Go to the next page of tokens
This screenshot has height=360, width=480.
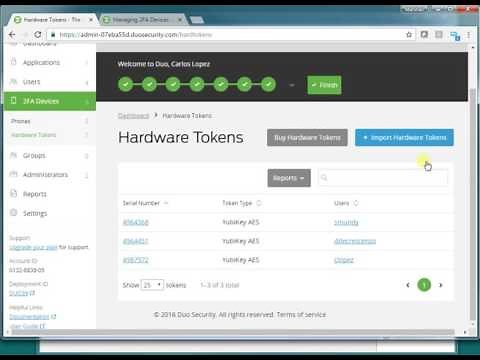pyautogui.click(x=441, y=285)
